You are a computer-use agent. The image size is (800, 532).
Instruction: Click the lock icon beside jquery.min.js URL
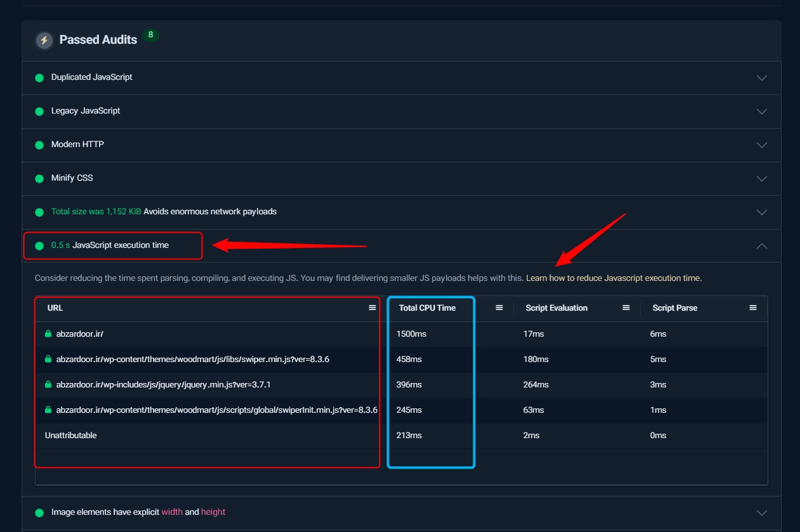click(48, 384)
